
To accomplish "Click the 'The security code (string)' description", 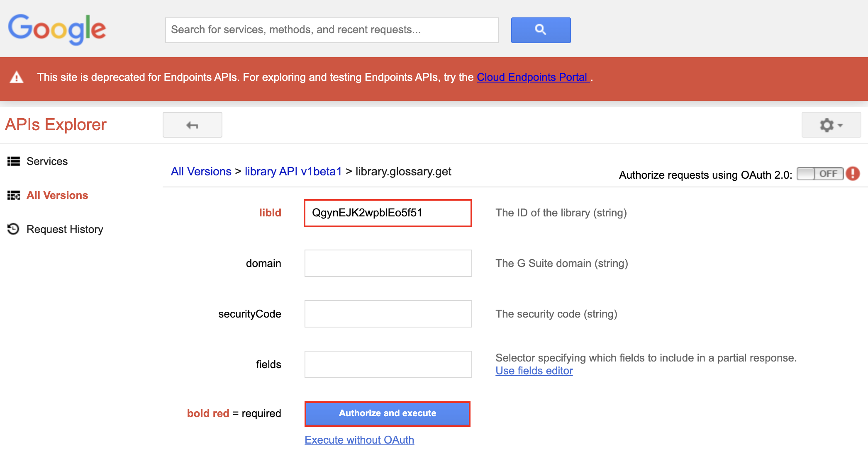I will (556, 314).
